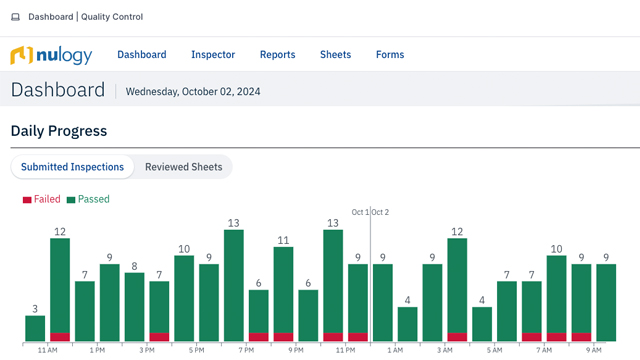Open the Reports nav menu
The width and height of the screenshot is (640, 360).
278,55
